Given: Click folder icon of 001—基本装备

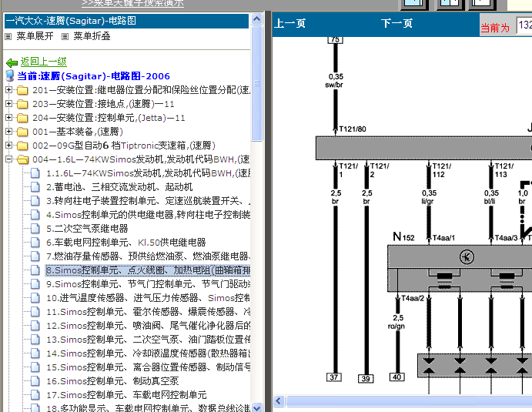Looking at the screenshot, I should click(x=22, y=132).
